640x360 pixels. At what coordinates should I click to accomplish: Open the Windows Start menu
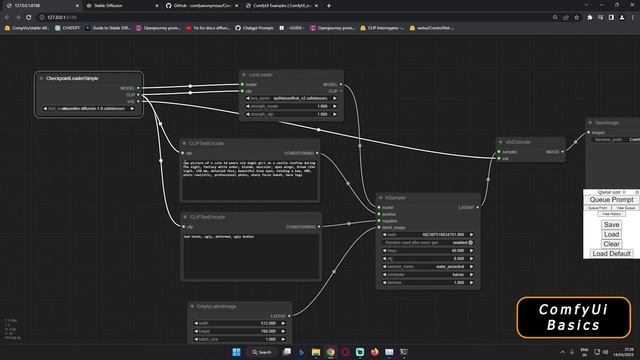coord(236,352)
